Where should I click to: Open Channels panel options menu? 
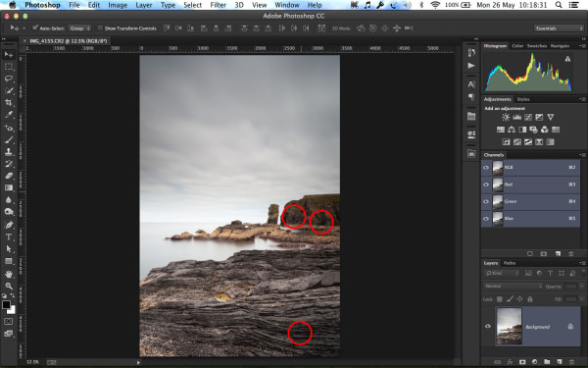[582, 155]
